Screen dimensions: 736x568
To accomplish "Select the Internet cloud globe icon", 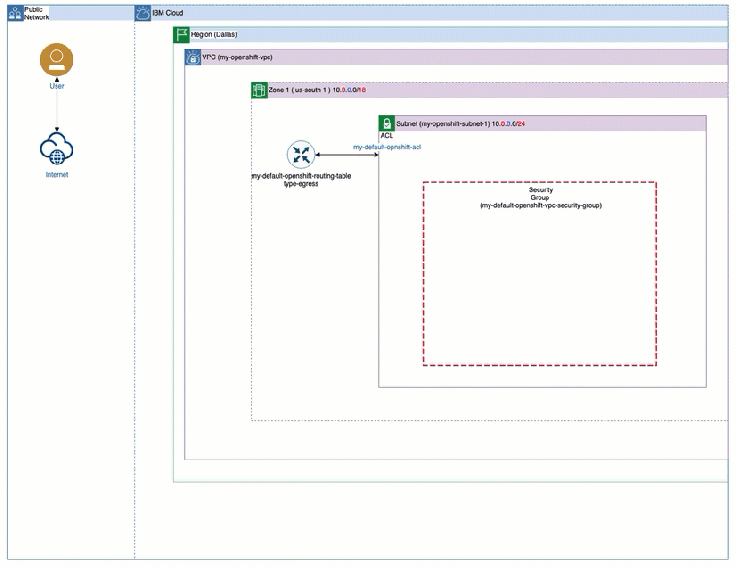I will pos(56,149).
